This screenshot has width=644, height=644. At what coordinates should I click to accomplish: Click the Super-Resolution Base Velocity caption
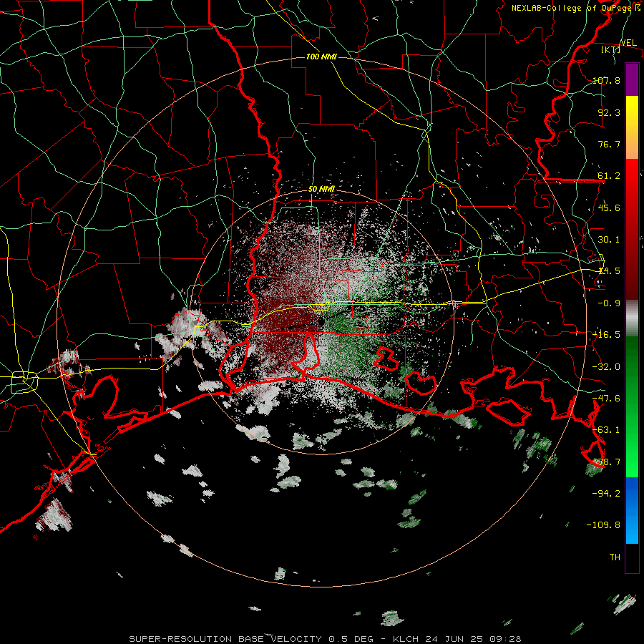click(325, 639)
